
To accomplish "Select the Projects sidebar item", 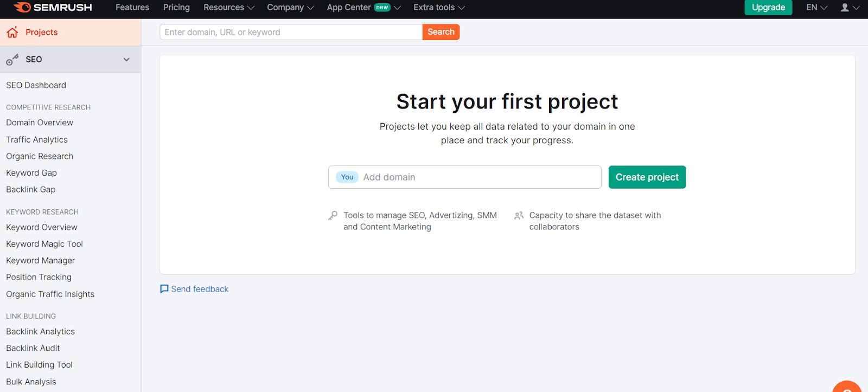I will click(71, 33).
